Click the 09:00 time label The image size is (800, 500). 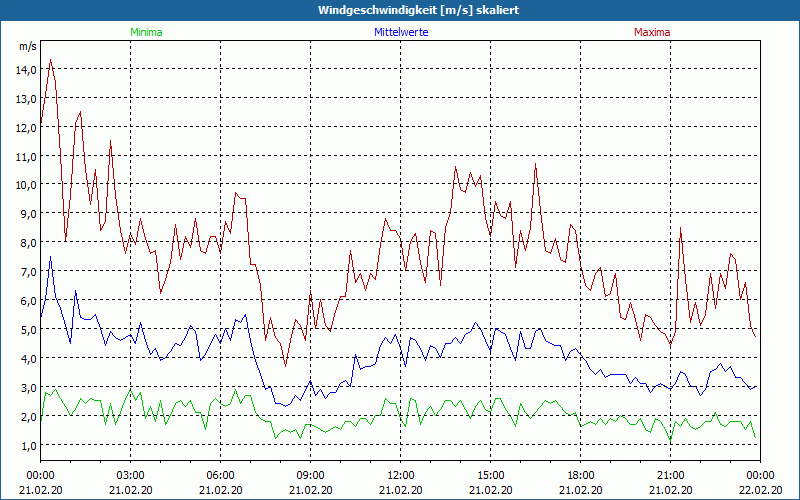pyautogui.click(x=311, y=476)
